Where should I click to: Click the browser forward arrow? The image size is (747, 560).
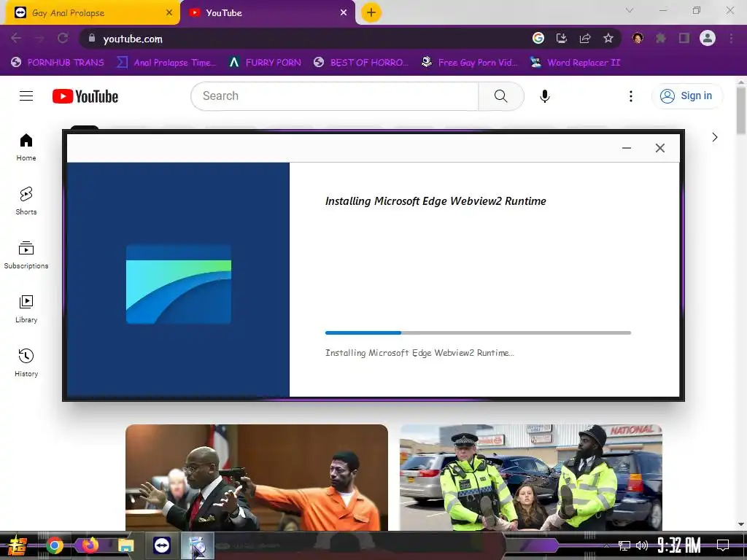(x=39, y=38)
